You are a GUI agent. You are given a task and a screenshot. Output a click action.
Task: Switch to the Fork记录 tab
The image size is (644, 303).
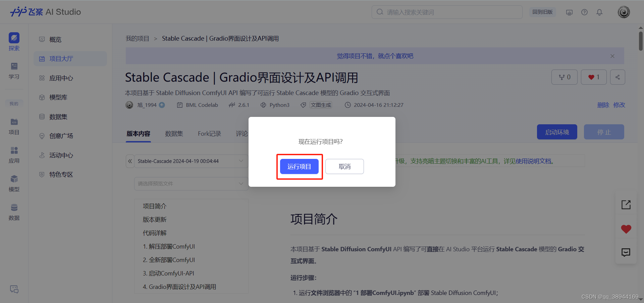210,134
